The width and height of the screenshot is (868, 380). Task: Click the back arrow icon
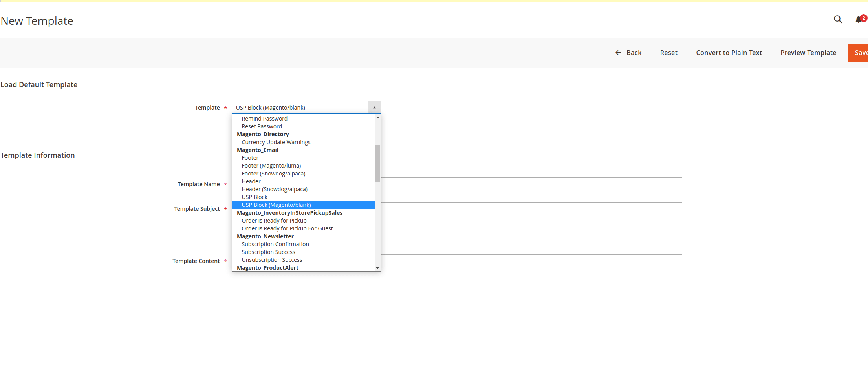(618, 52)
